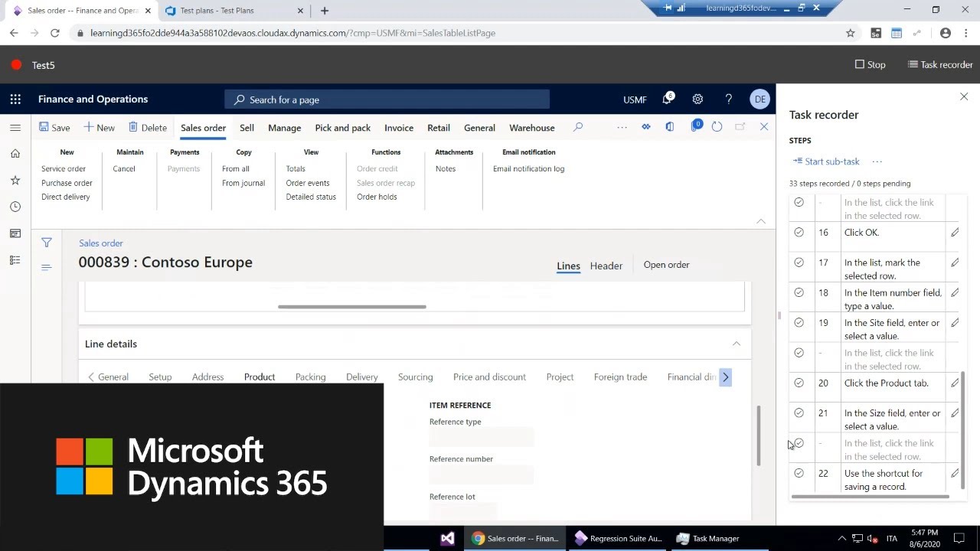Image resolution: width=980 pixels, height=551 pixels.
Task: Edit step 20 Click the Product tab
Action: (955, 383)
